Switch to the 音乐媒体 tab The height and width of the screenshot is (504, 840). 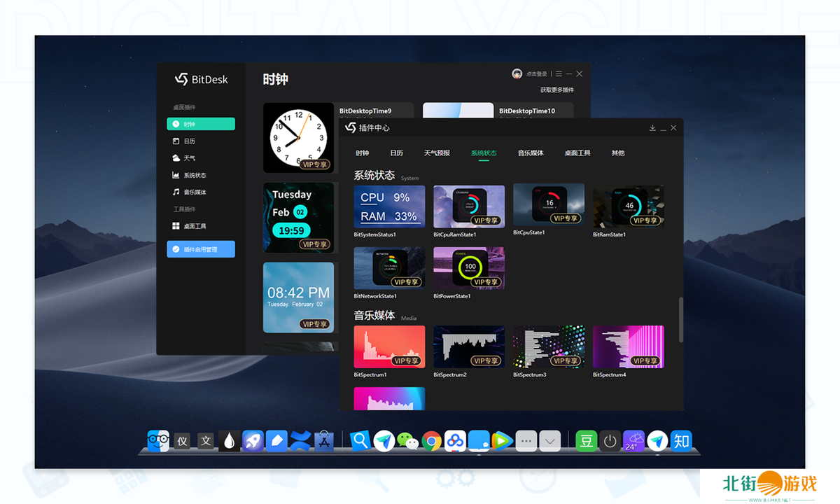click(531, 153)
